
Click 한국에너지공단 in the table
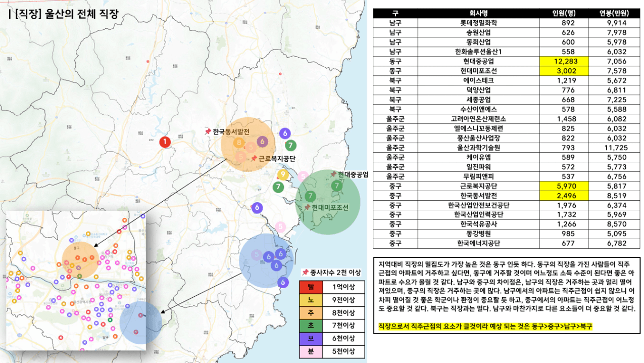click(x=478, y=244)
